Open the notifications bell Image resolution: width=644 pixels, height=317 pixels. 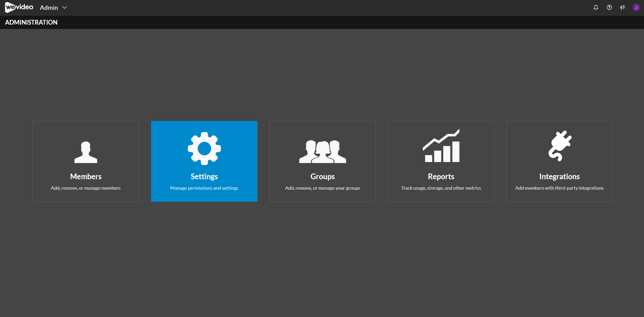tap(596, 7)
